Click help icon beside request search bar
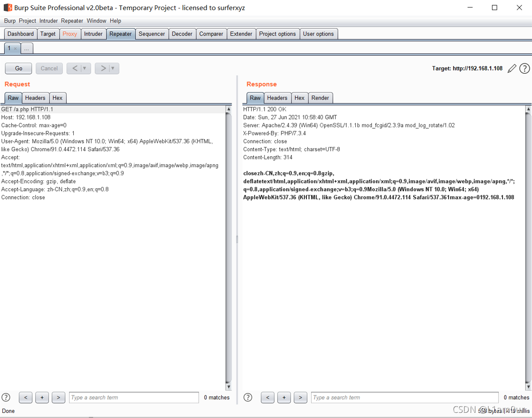The width and height of the screenshot is (532, 418). tap(6, 397)
